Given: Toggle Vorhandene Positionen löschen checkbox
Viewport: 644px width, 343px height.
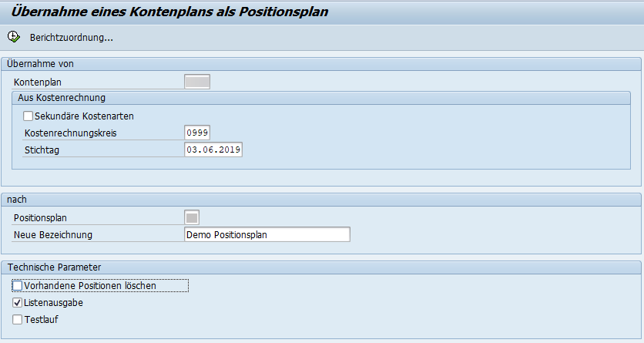Looking at the screenshot, I should [x=17, y=285].
